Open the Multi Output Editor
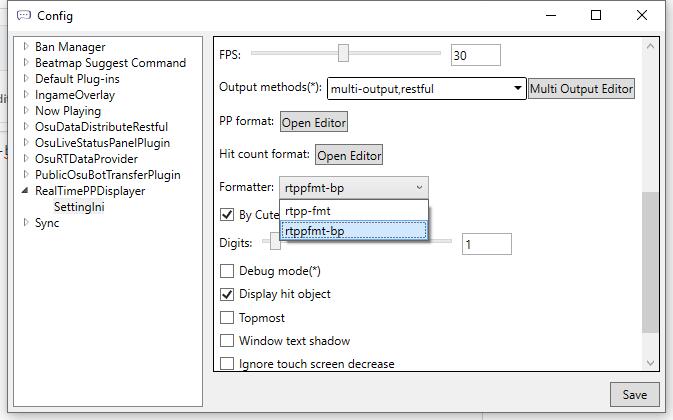The width and height of the screenshot is (673, 420). coord(581,89)
